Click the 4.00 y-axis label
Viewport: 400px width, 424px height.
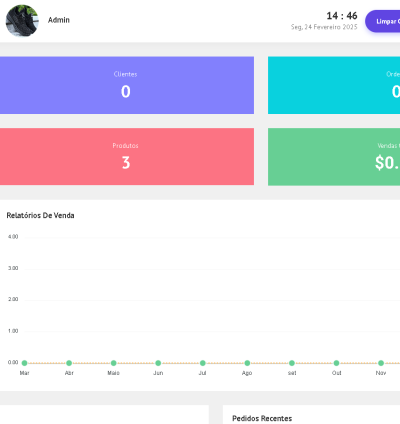[x=13, y=237]
